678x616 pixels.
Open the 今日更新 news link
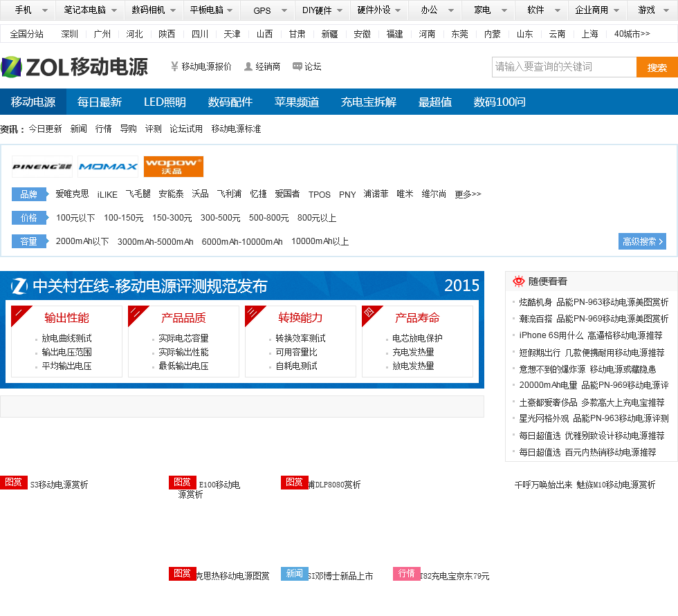[x=46, y=129]
